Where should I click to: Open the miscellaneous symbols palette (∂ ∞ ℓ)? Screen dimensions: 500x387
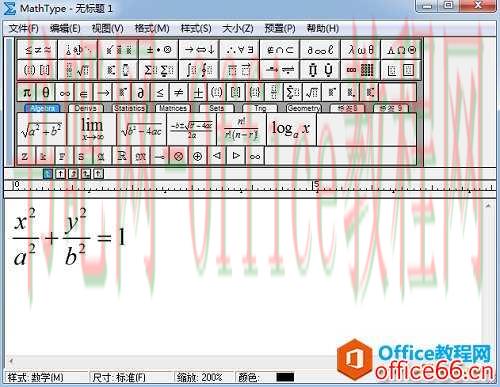click(320, 50)
